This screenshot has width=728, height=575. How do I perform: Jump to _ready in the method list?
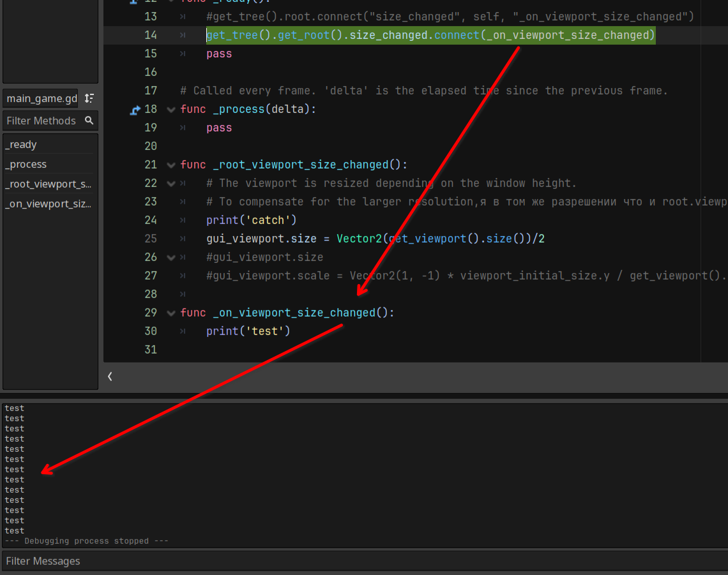pyautogui.click(x=22, y=145)
